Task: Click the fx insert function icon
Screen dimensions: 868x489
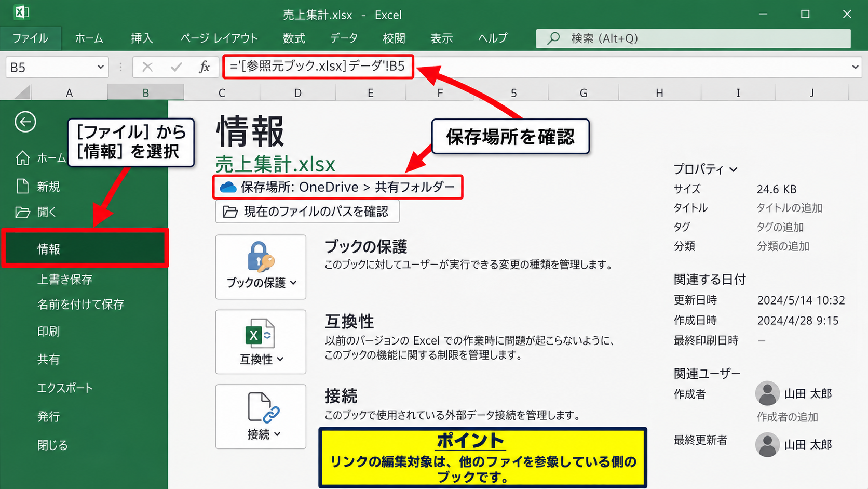Action: 205,67
